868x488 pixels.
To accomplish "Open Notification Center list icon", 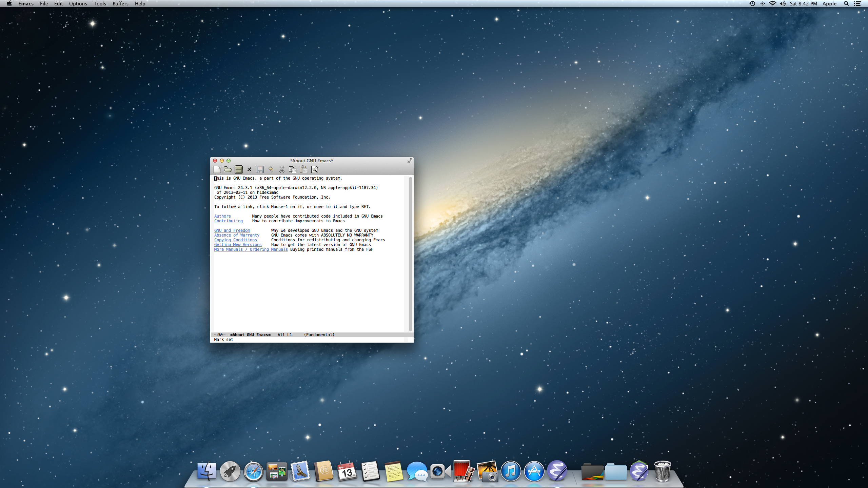I will [857, 4].
